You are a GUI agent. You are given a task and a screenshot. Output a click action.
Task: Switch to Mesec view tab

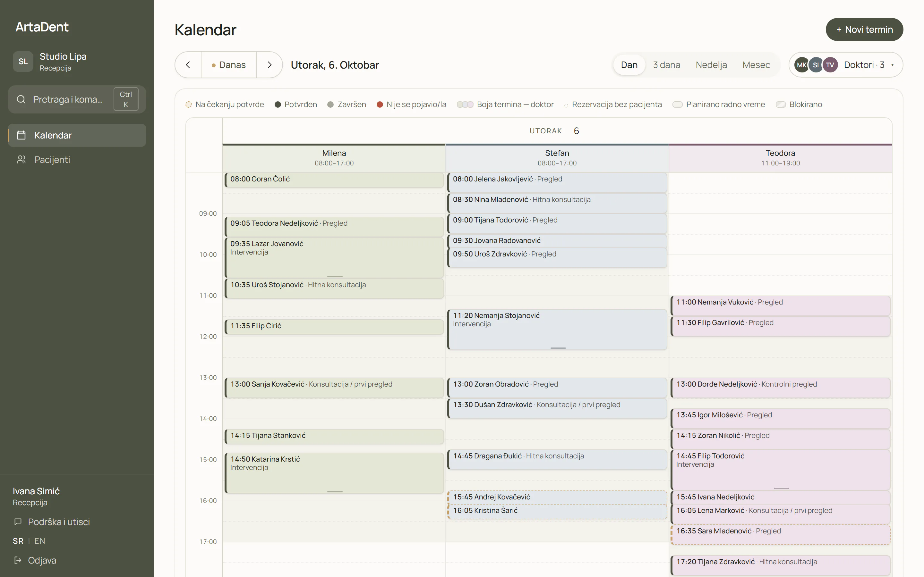(x=756, y=65)
